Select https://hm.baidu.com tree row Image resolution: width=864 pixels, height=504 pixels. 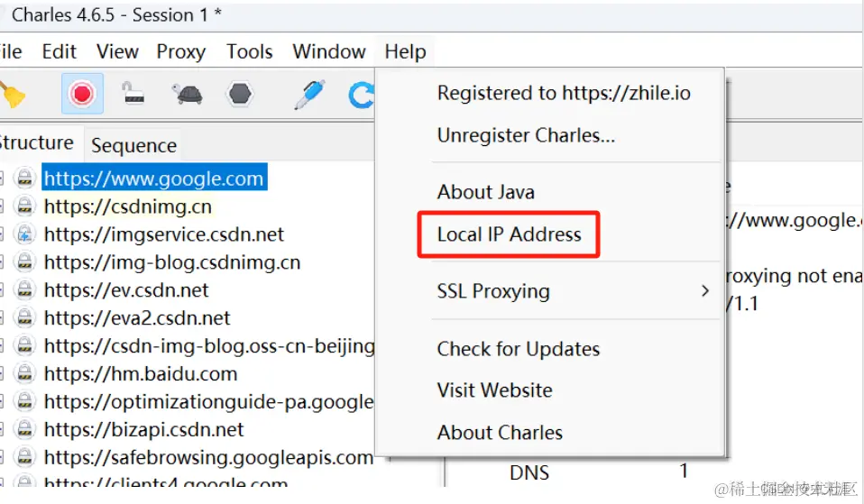[x=141, y=374]
